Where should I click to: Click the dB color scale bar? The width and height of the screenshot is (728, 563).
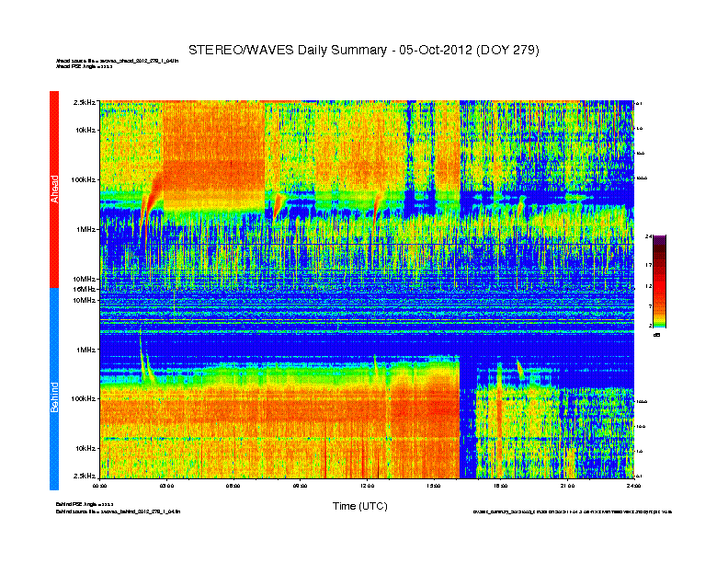[x=659, y=281]
